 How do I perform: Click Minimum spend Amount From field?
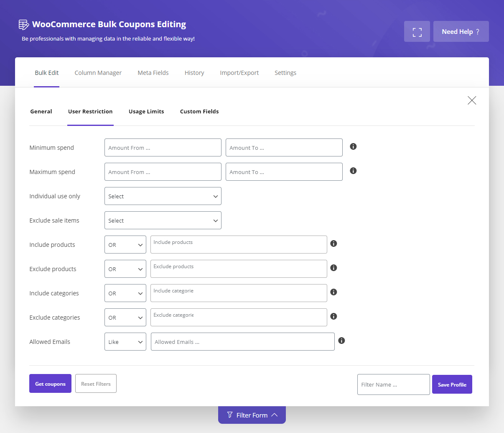tap(163, 148)
